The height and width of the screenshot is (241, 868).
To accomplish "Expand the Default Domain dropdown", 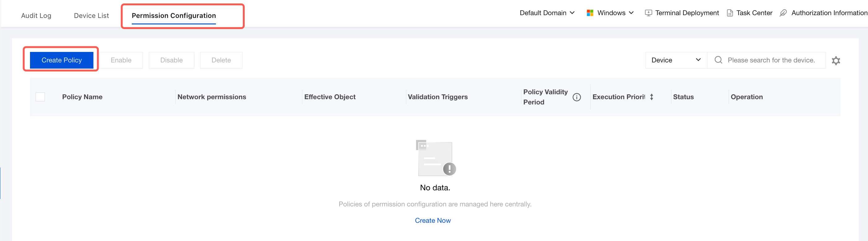I will point(547,13).
